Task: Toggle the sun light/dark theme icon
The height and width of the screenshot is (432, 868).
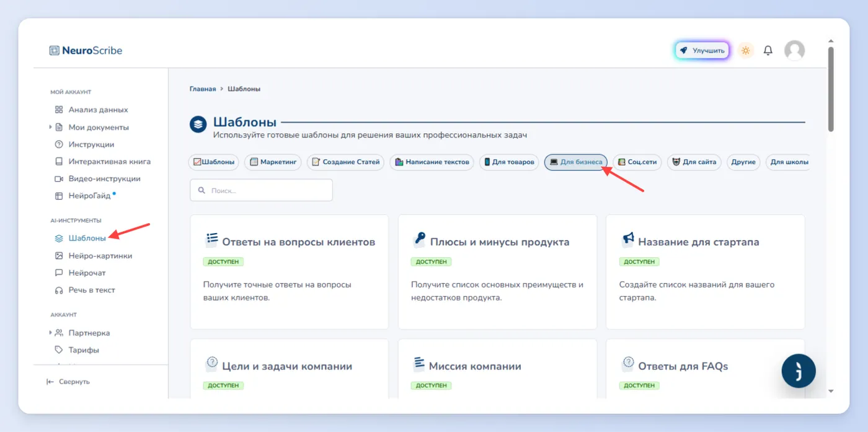Action: click(746, 51)
